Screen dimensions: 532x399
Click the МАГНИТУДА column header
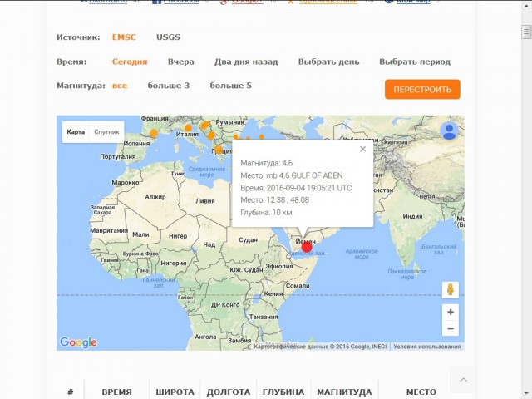344,392
